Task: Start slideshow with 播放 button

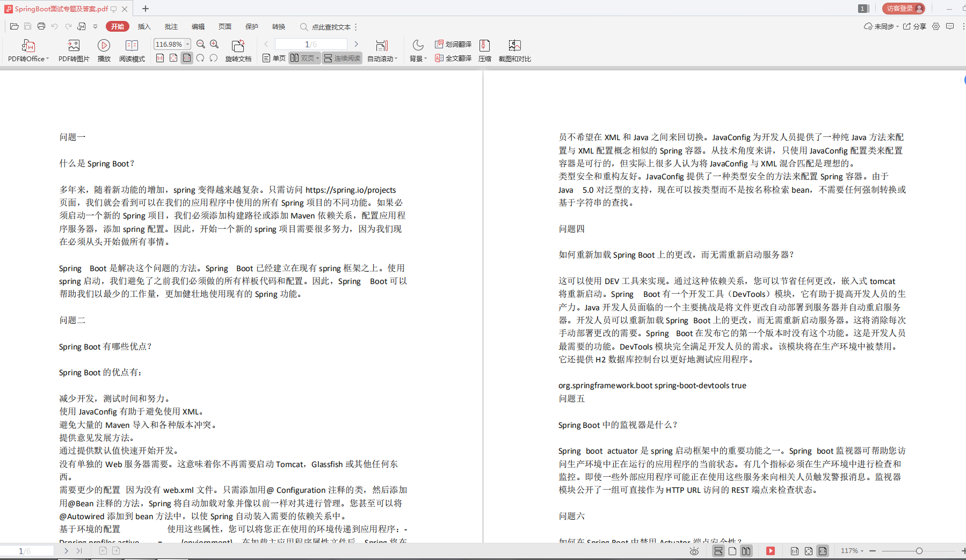Action: (104, 50)
